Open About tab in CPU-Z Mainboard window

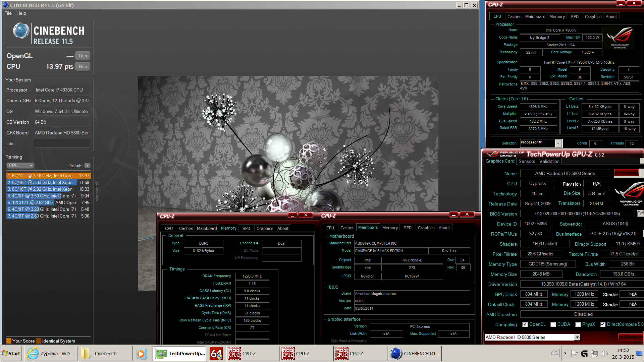pos(444,228)
